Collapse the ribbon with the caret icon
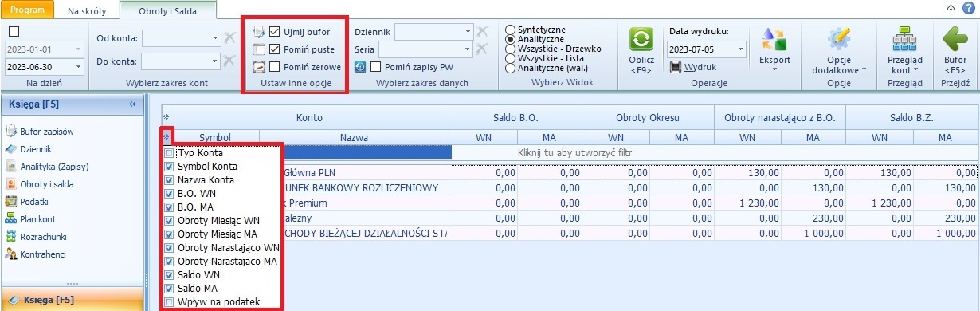This screenshot has width=980, height=311. (x=951, y=7)
